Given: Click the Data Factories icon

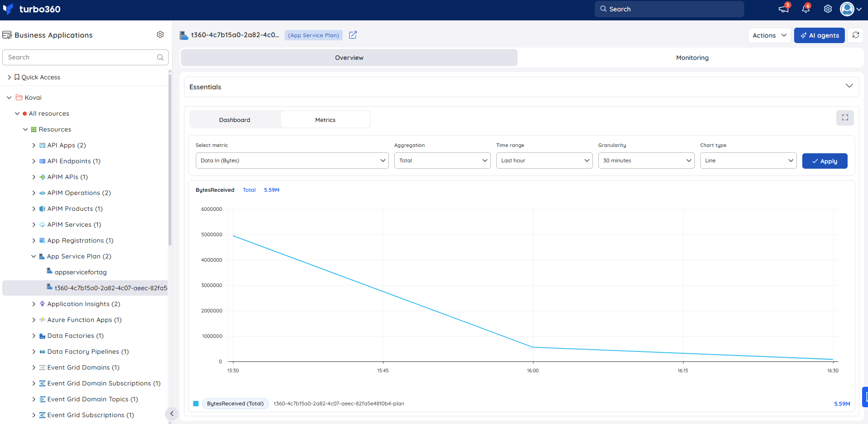Looking at the screenshot, I should point(42,336).
